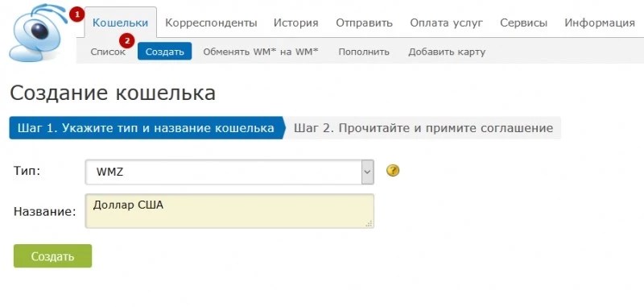Open the WMZ type combo box
Image resolution: width=644 pixels, height=307 pixels.
pyautogui.click(x=229, y=172)
